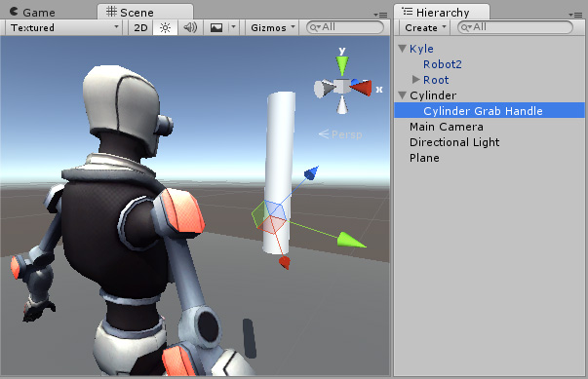Click the blue move handle arrow tip

pyautogui.click(x=311, y=173)
